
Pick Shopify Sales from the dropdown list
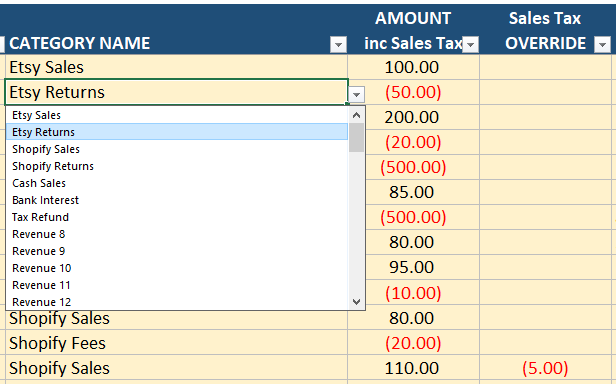click(x=177, y=149)
